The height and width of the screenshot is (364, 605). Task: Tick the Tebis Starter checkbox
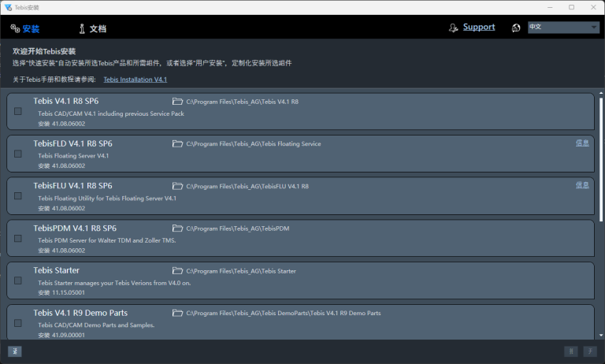18,280
